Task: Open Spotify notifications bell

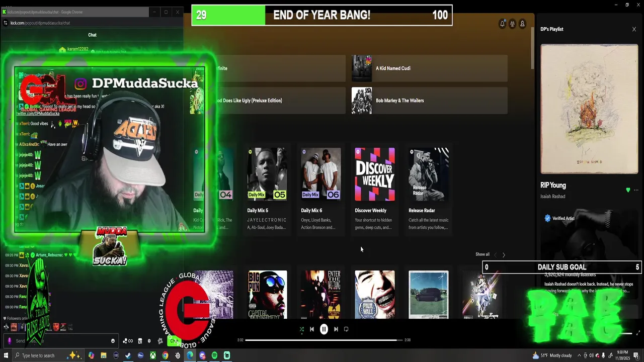Action: [502, 24]
